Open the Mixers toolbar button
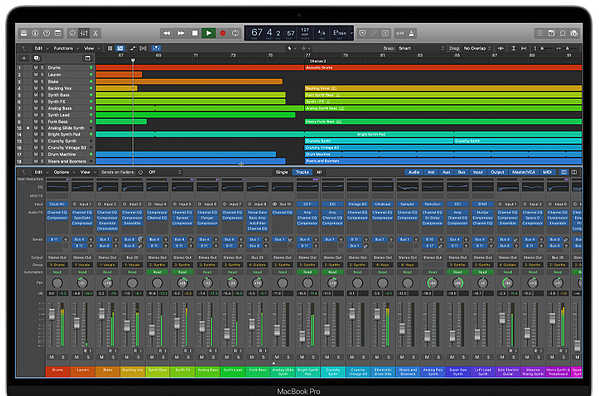Screen dimensions: 599x396 (84, 33)
